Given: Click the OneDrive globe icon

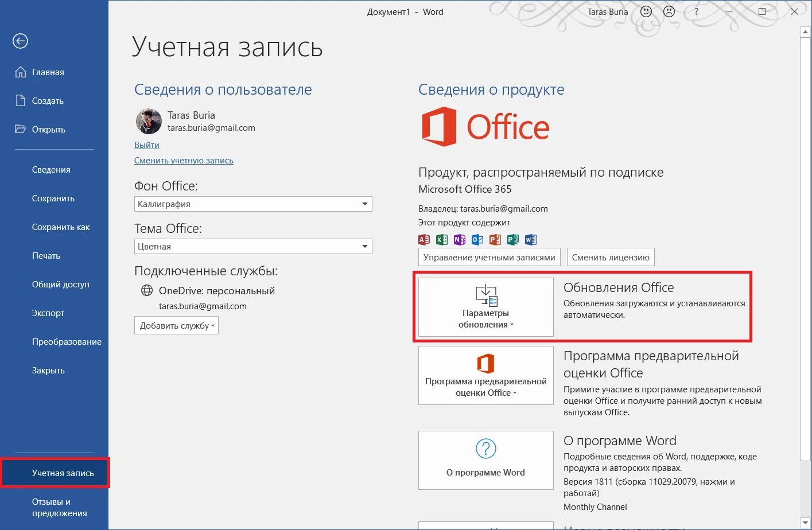Looking at the screenshot, I should point(147,291).
